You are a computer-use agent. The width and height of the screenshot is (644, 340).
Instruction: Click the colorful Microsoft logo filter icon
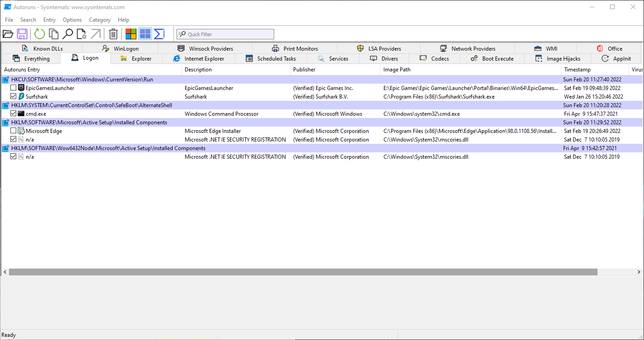pos(131,34)
